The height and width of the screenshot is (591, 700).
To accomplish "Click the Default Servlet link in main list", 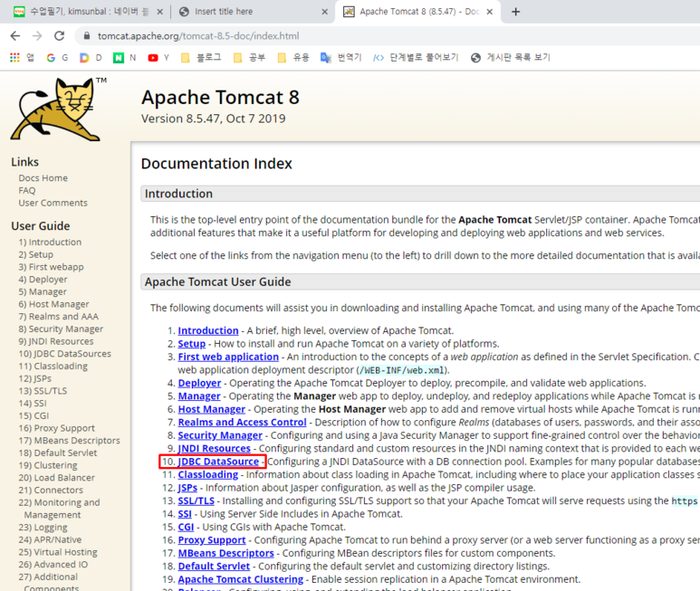I will [x=214, y=567].
